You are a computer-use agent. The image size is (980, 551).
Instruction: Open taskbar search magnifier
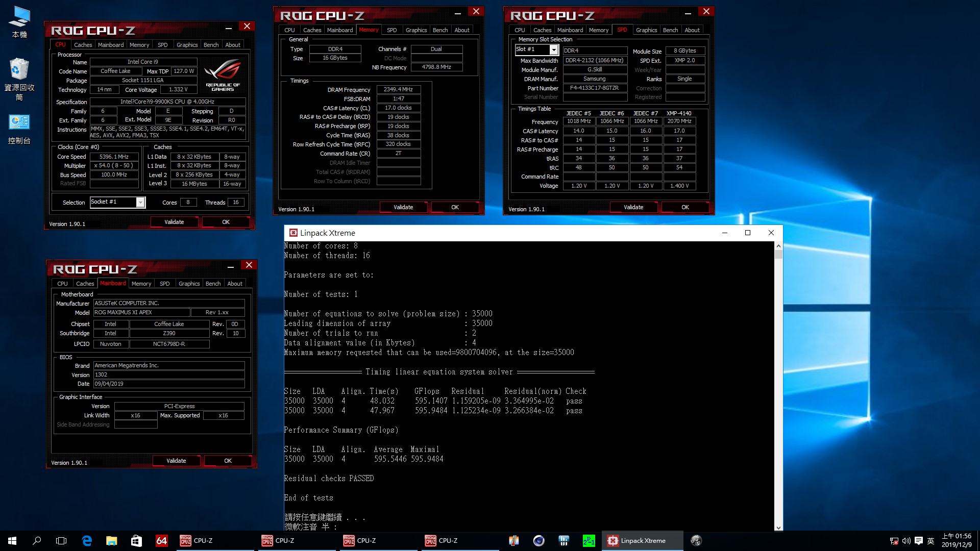pos(37,541)
